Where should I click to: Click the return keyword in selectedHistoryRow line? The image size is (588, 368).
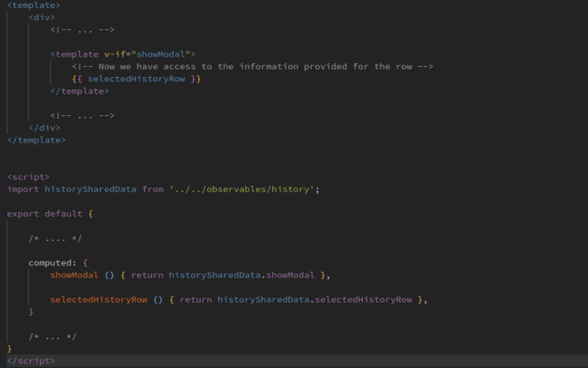(x=196, y=300)
